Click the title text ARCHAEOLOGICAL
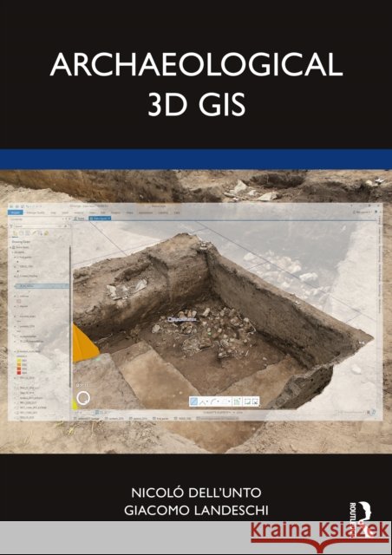Image resolution: width=392 pixels, height=555 pixels. [197, 64]
